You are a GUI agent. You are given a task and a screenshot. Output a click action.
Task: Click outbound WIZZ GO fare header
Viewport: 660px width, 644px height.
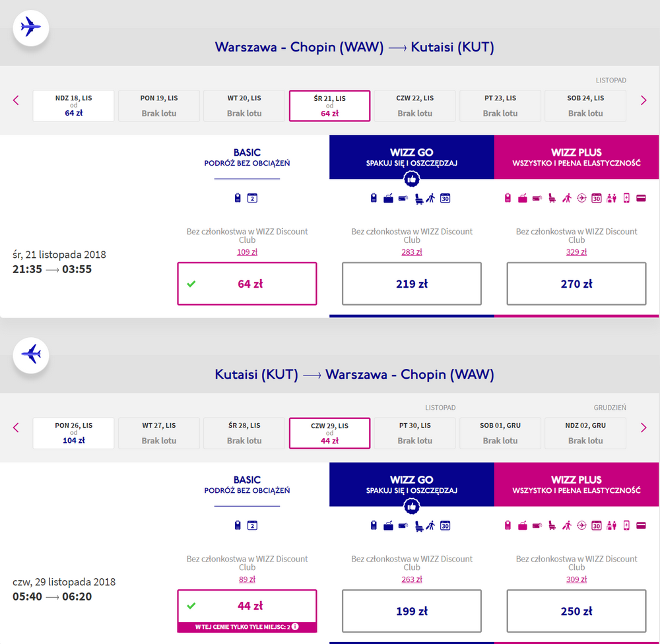[x=412, y=157]
